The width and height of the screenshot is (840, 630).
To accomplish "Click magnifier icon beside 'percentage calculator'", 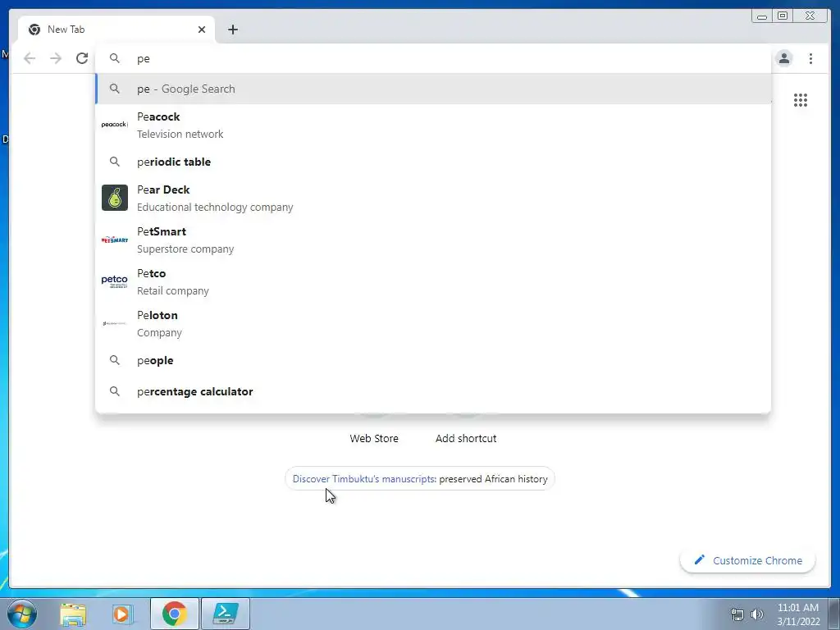I will pos(115,391).
